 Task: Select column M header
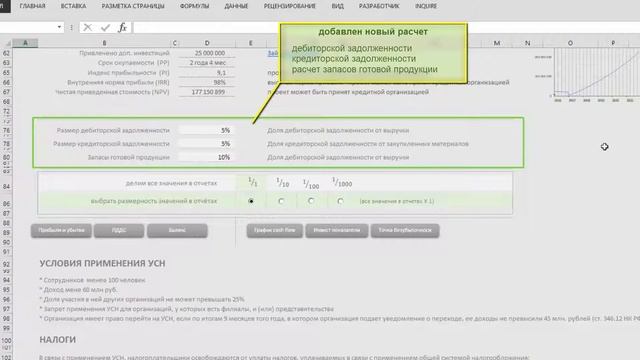point(497,43)
